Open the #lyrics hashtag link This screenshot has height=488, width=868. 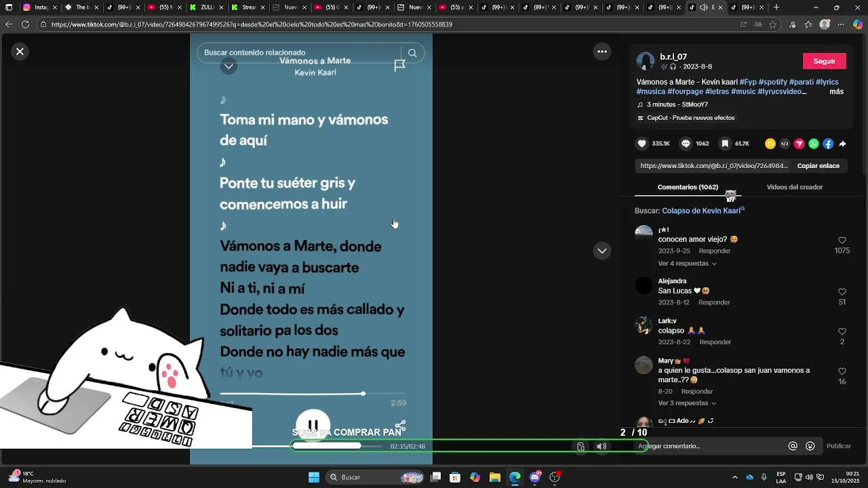pyautogui.click(x=827, y=82)
